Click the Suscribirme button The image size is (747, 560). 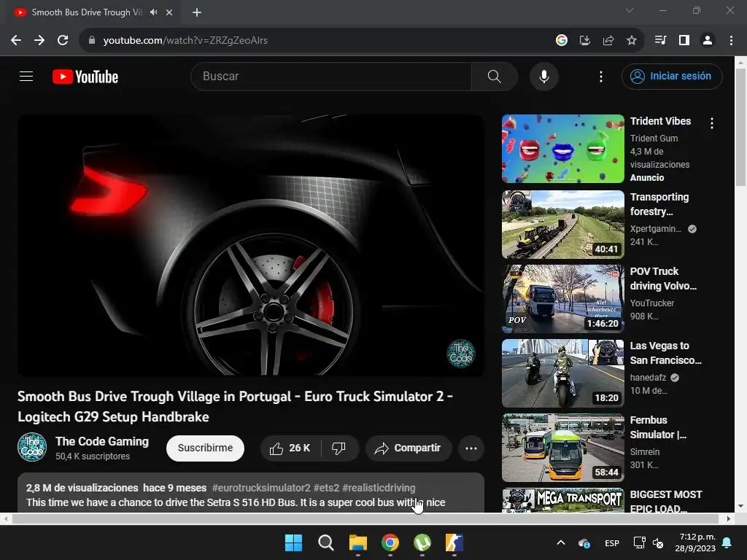click(x=205, y=448)
